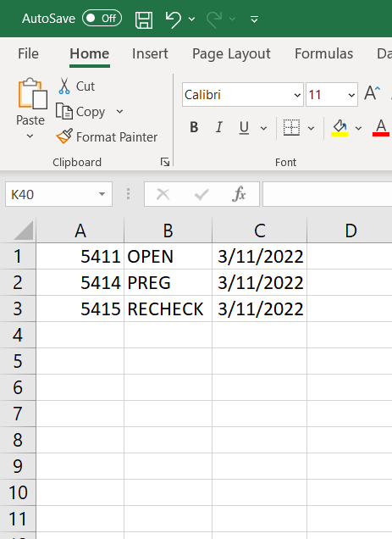392x539 pixels.
Task: Open the Page Layout tab
Action: (231, 53)
